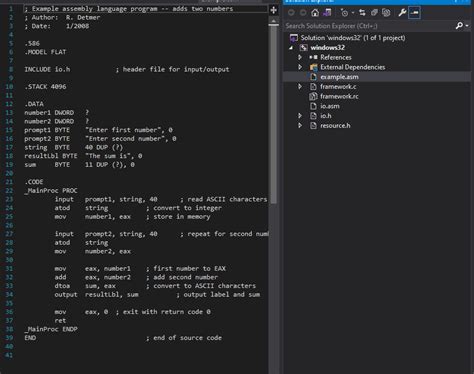
Task: Open the pending changes filter dropdown arrow
Action: click(353, 13)
